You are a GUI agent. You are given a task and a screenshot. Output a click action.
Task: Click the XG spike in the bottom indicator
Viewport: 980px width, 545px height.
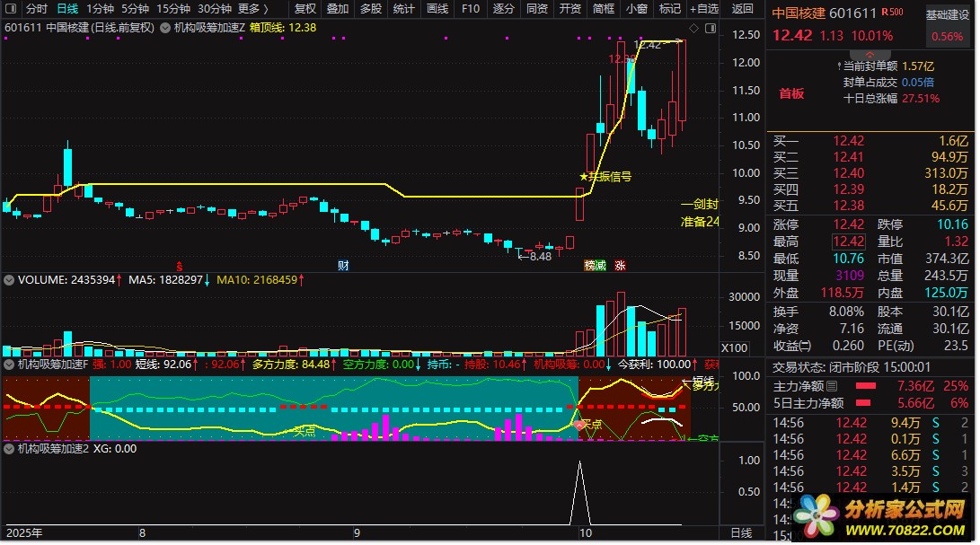579,493
